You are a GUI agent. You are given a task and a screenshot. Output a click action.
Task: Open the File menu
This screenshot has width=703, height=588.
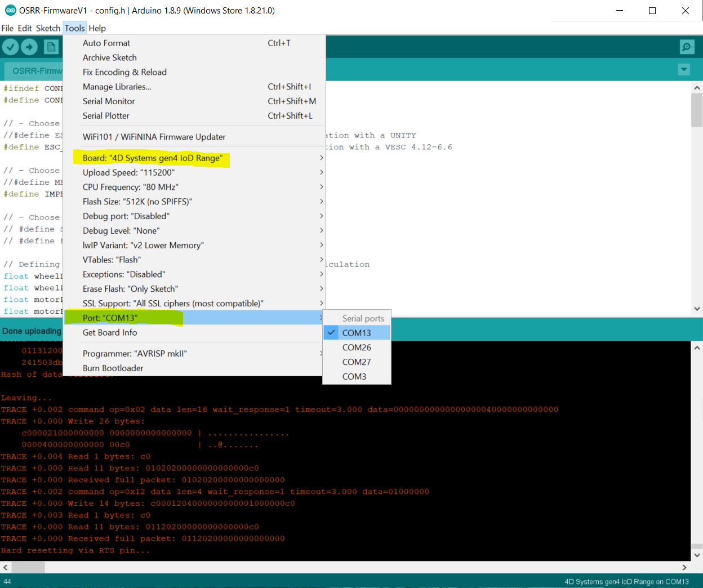tap(7, 28)
